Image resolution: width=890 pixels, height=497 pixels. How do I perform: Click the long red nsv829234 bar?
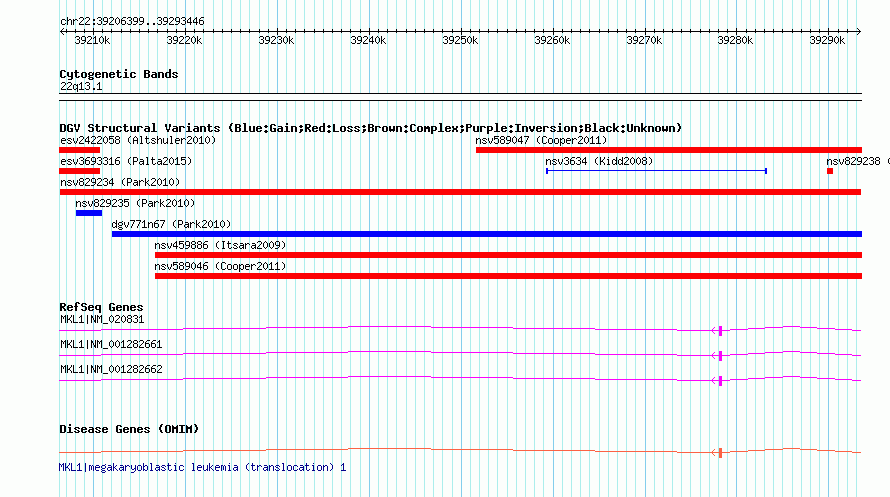(x=460, y=192)
